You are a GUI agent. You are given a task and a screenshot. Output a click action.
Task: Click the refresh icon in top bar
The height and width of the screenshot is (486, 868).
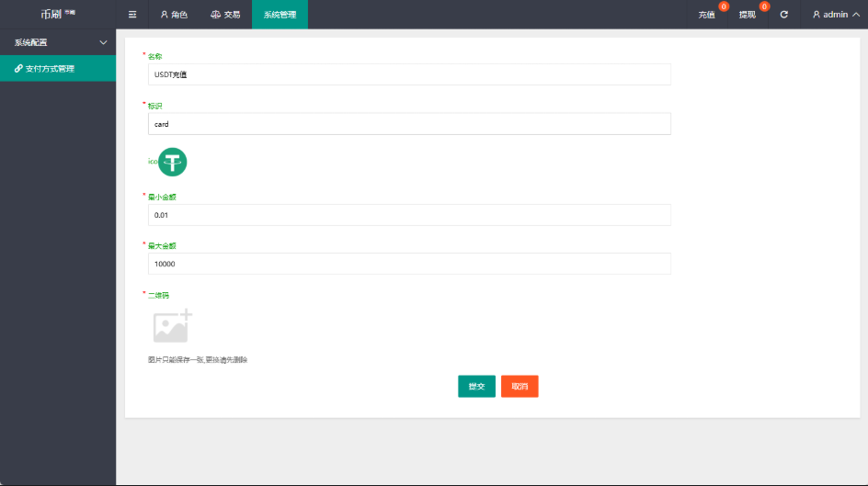coord(783,15)
